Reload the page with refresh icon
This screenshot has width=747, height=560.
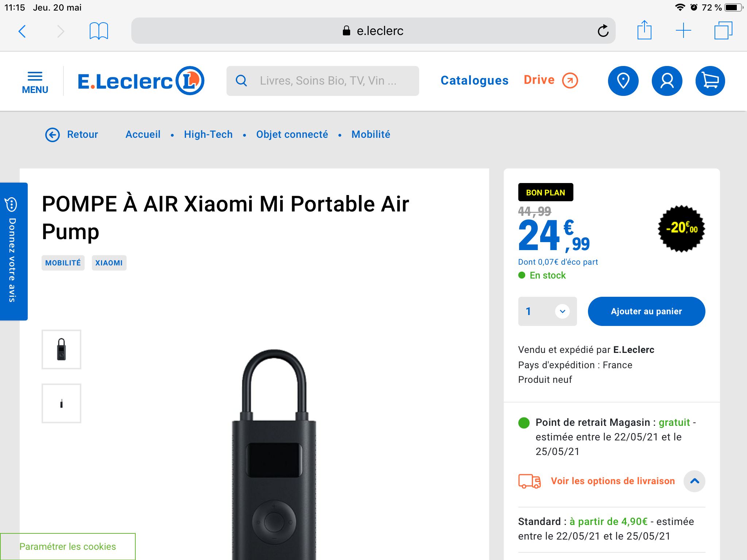603,31
